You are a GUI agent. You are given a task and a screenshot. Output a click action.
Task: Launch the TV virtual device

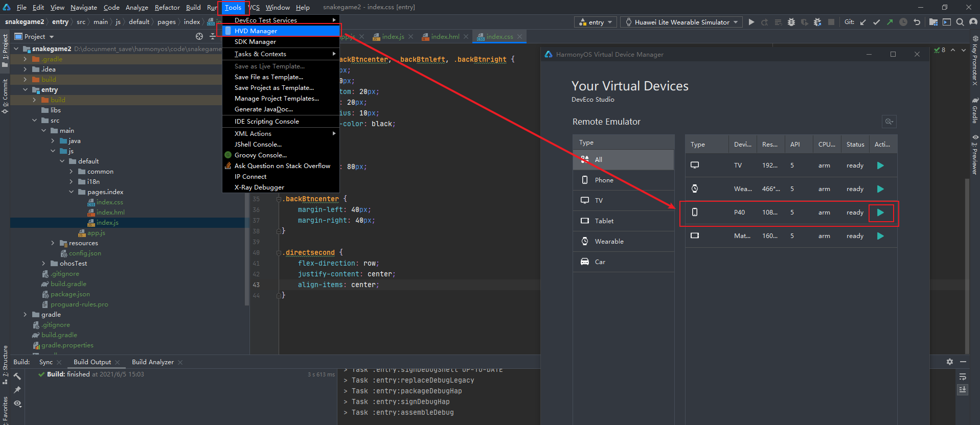click(x=880, y=166)
